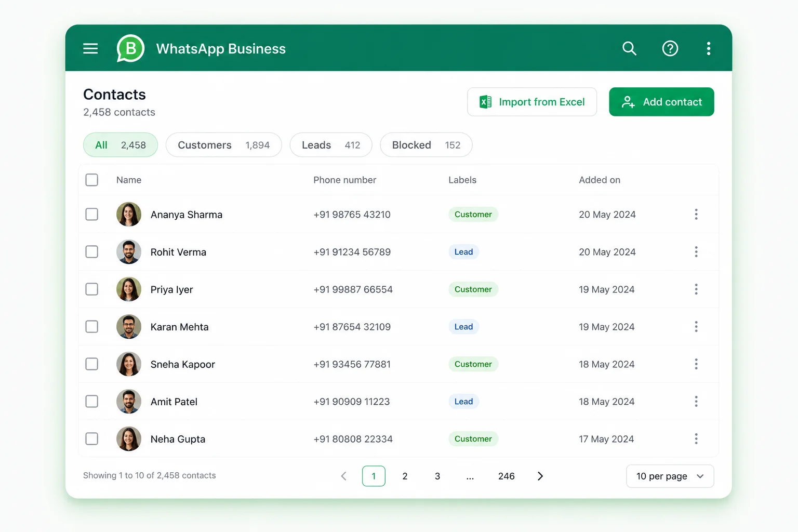Filter by Customers 1,894
Viewport: 798px width, 532px height.
click(224, 145)
